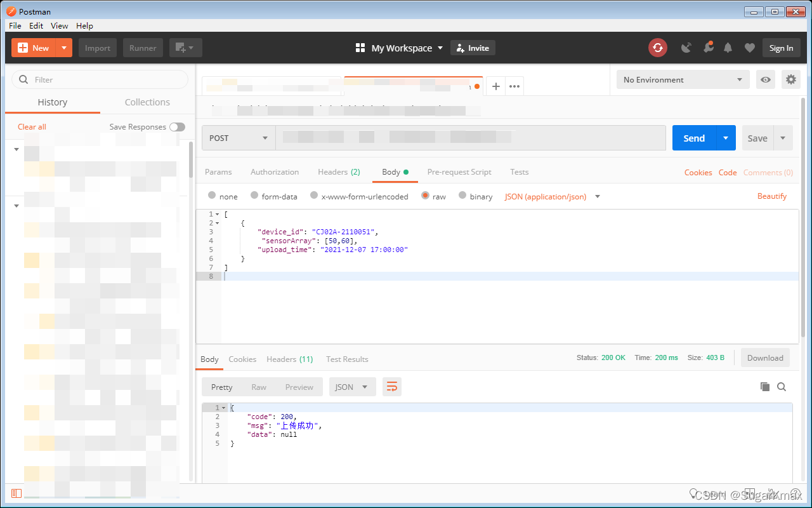The image size is (812, 508).
Task: Click the Import button
Action: 98,48
